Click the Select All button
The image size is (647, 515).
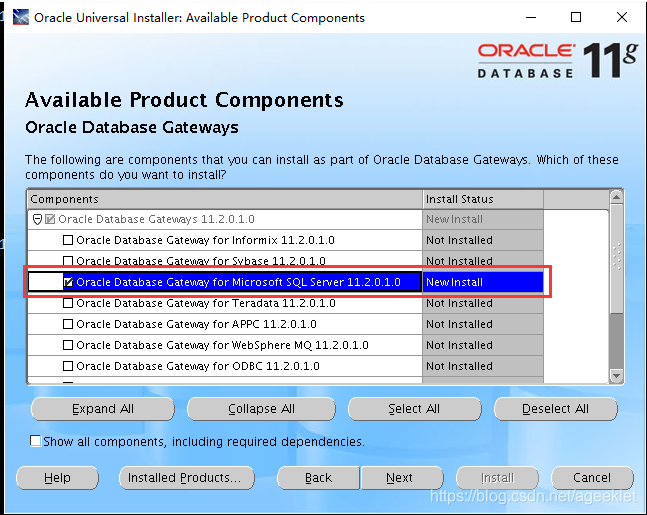point(414,409)
